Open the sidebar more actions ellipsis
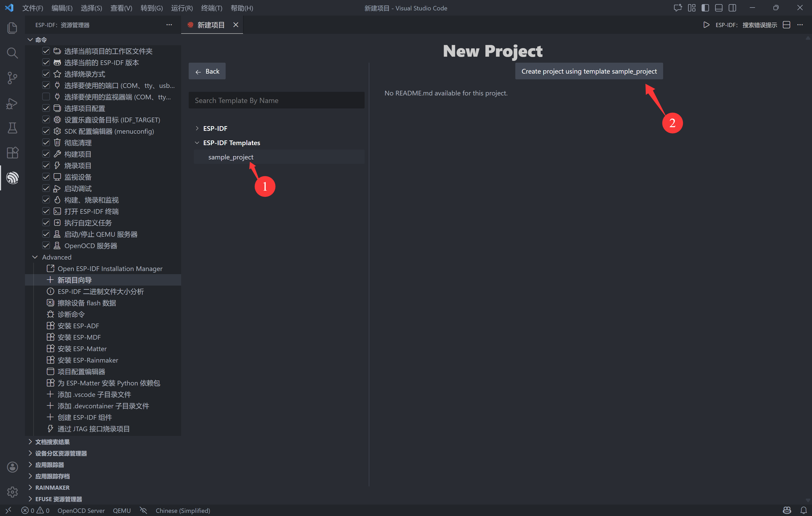The width and height of the screenshot is (812, 516). click(169, 25)
